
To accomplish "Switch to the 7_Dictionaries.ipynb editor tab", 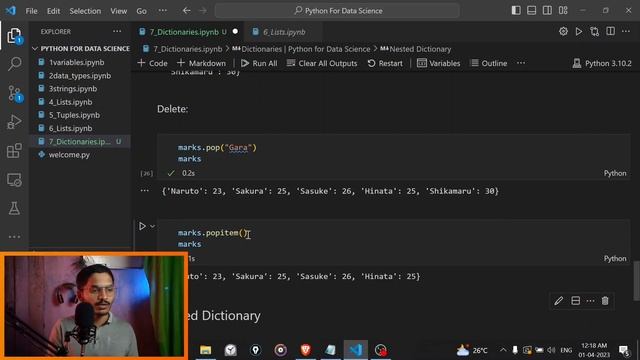I will coord(184,32).
